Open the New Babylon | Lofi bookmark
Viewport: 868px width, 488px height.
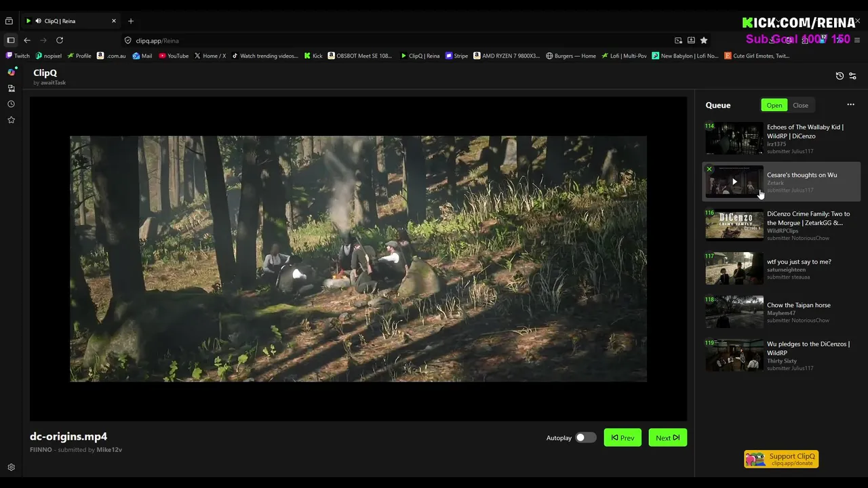point(686,56)
